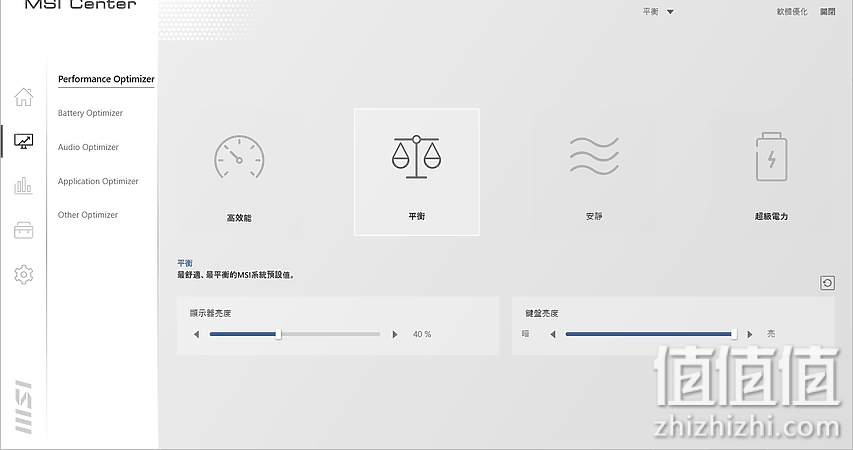The width and height of the screenshot is (853, 450).
Task: Decrease keyboard brightness with left arrow
Action: click(x=553, y=334)
